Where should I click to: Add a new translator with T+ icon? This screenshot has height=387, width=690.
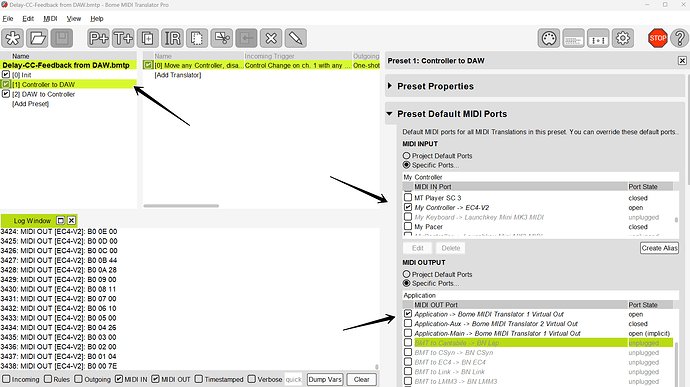(x=123, y=38)
